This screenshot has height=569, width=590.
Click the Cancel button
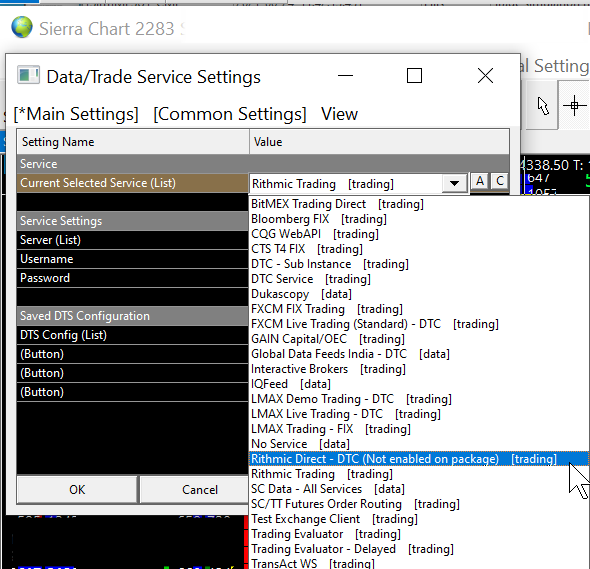199,490
